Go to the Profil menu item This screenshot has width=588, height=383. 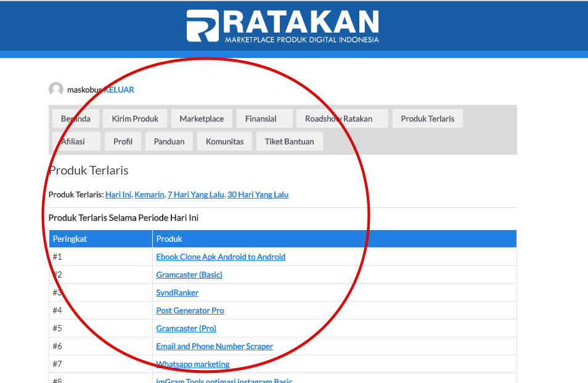pyautogui.click(x=123, y=141)
